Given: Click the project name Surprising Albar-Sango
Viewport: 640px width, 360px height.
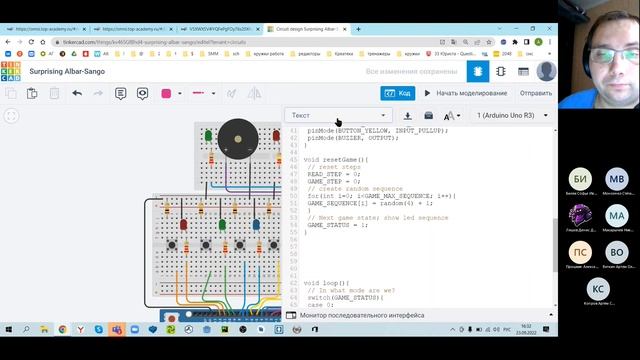Looking at the screenshot, I should pyautogui.click(x=67, y=71).
